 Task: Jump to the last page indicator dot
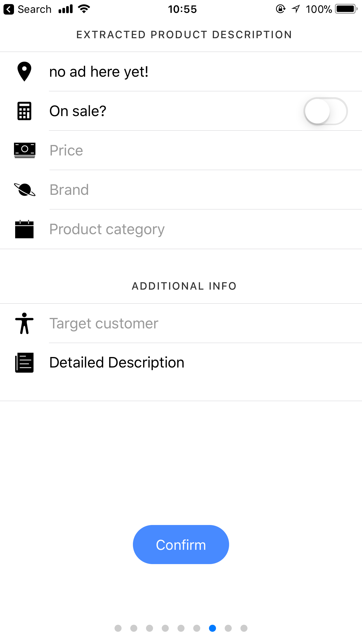point(244,628)
